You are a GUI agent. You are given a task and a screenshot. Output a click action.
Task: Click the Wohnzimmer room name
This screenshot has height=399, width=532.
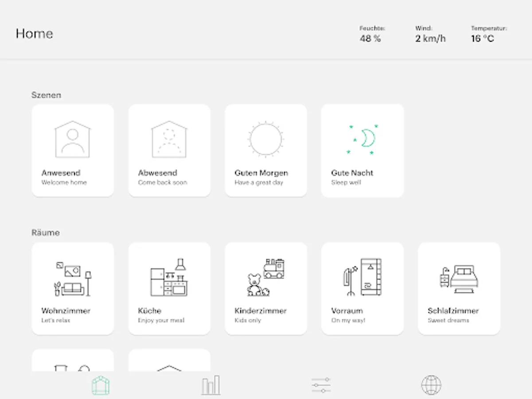pyautogui.click(x=66, y=311)
